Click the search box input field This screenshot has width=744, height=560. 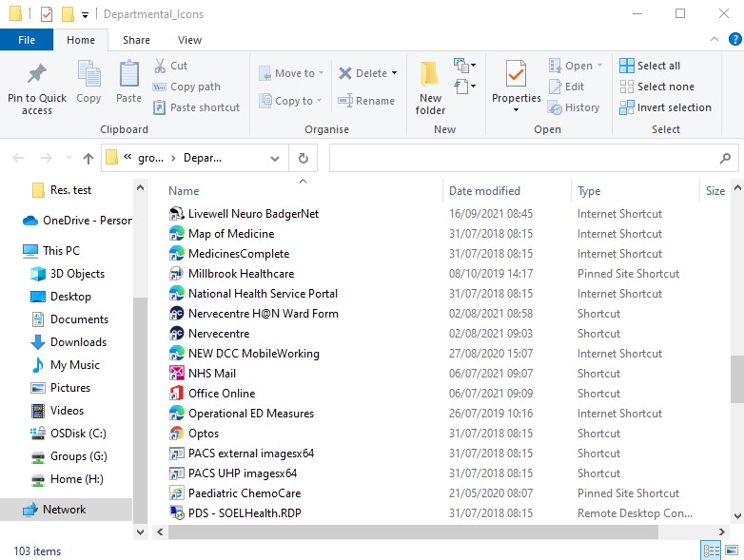[524, 158]
